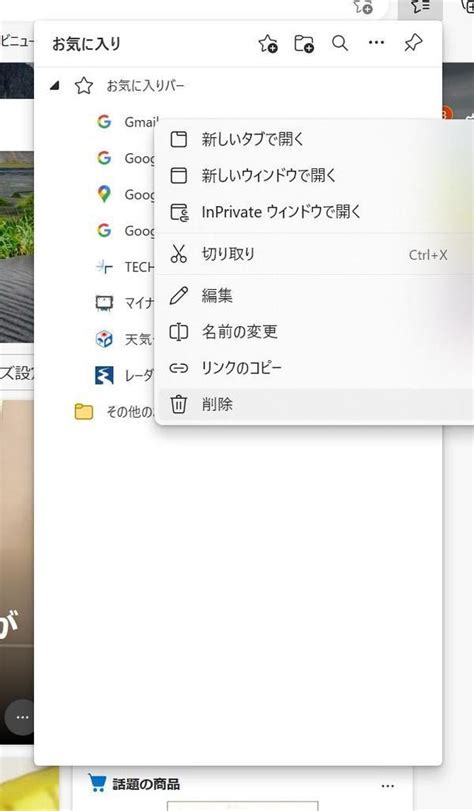Select 切り取り in the context menu
474x811 pixels.
coord(315,254)
